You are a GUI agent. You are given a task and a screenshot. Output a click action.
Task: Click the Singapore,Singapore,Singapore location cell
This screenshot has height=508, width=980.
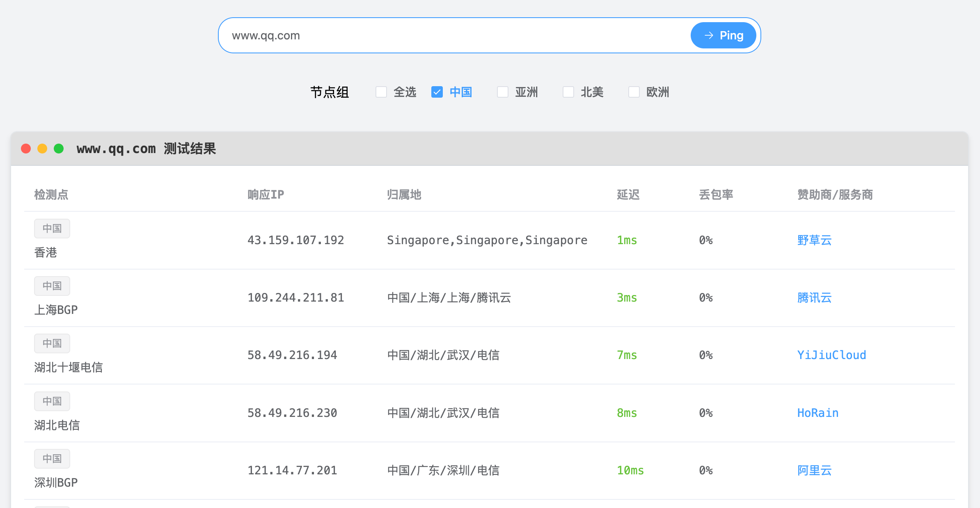487,240
